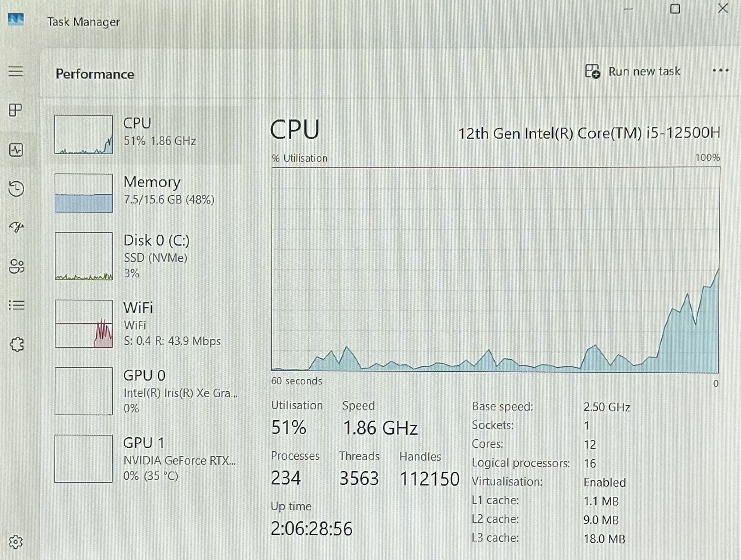Screen dimensions: 741x560
Task: Select the Memory performance entry
Action: [144, 193]
